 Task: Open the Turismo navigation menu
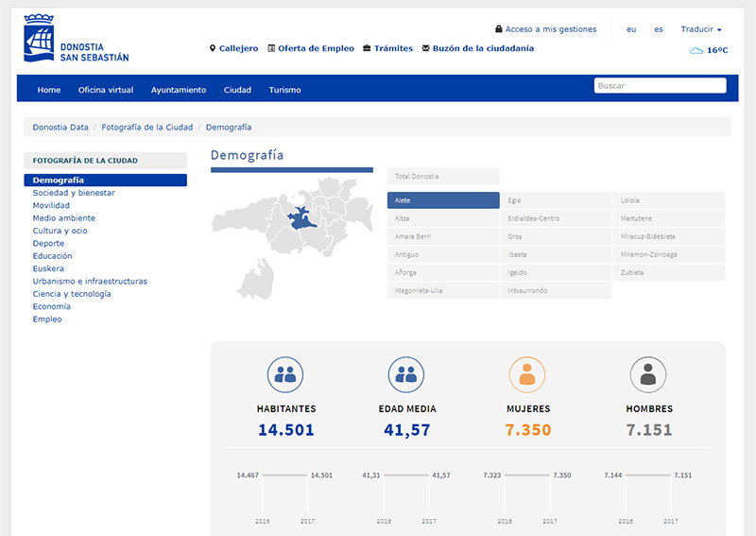(284, 90)
